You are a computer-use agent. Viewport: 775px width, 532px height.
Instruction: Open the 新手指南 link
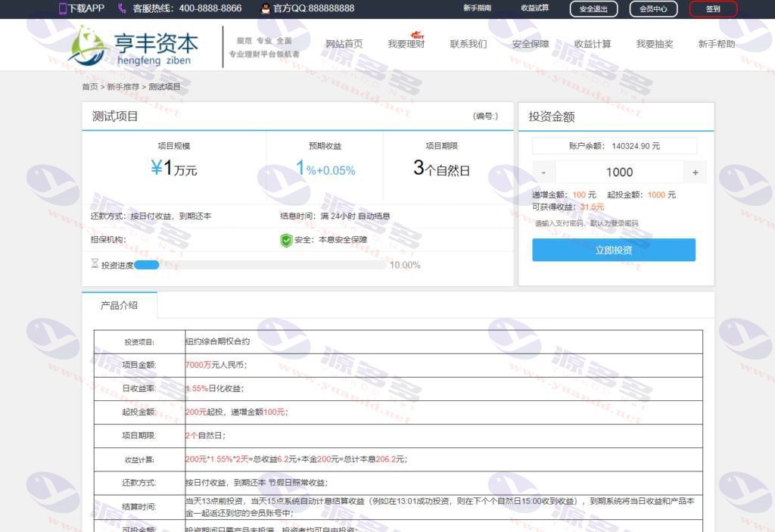[x=477, y=8]
